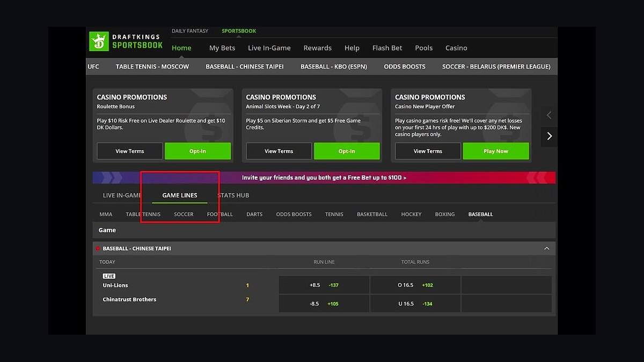The width and height of the screenshot is (644, 362).
Task: Select the Basketball sport filter
Action: [x=372, y=214]
